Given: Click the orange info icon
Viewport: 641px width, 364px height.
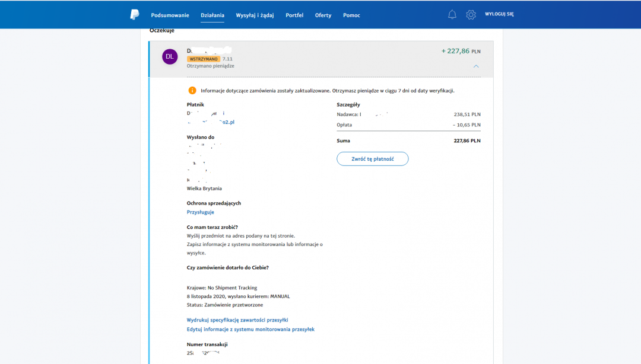Looking at the screenshot, I should pos(192,91).
